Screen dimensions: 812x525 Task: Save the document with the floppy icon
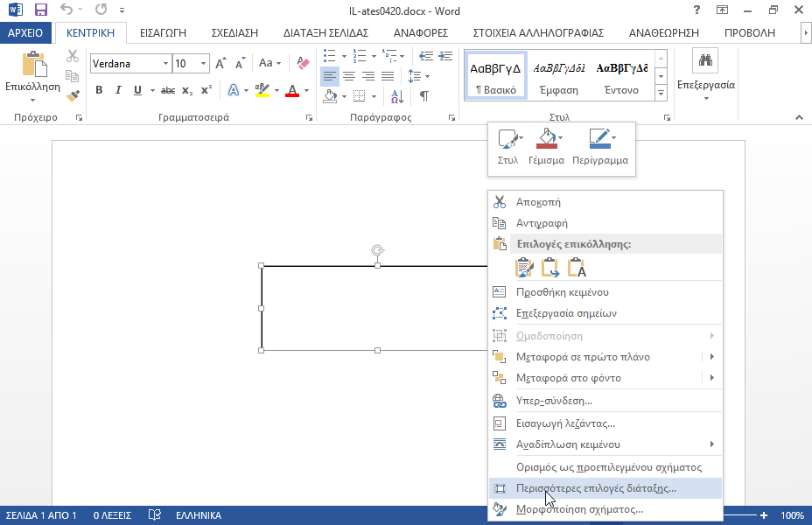tap(40, 10)
